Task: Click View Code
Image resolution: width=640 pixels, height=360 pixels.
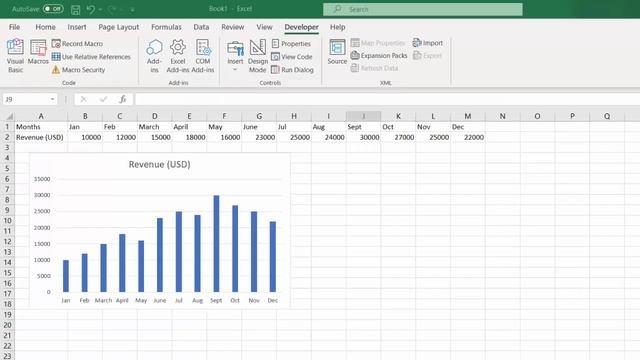Action: (292, 57)
